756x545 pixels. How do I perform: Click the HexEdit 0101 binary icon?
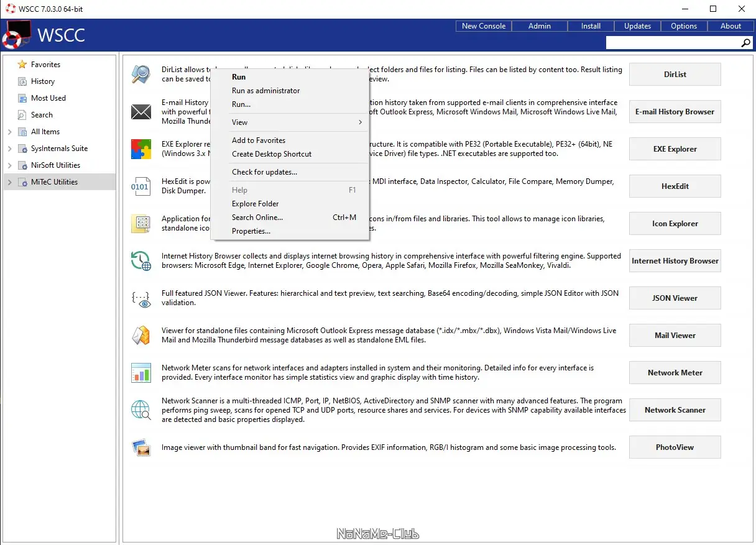(141, 186)
